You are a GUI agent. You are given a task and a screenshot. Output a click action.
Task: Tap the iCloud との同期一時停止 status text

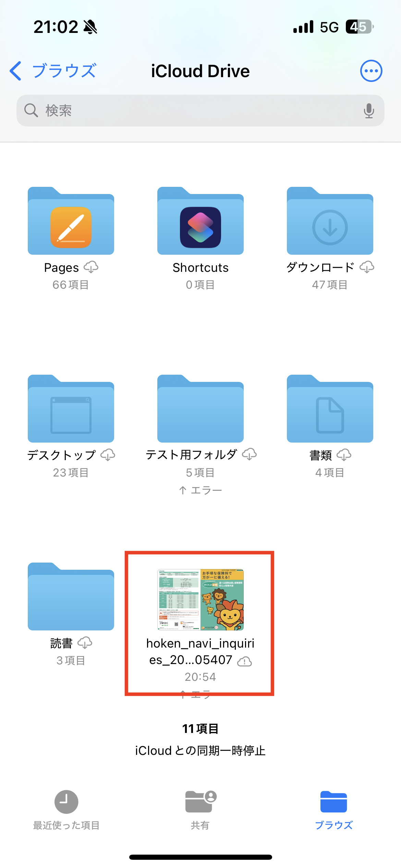[x=200, y=751]
